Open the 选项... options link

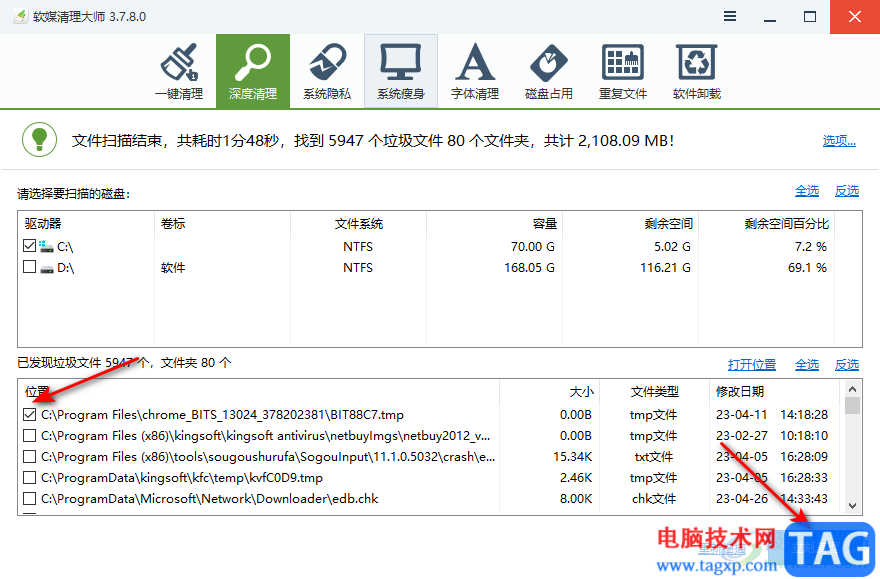(x=839, y=140)
